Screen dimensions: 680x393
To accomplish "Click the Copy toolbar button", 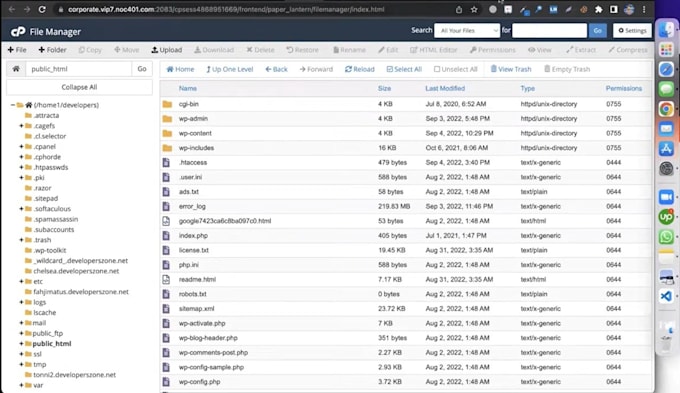I will tap(90, 50).
